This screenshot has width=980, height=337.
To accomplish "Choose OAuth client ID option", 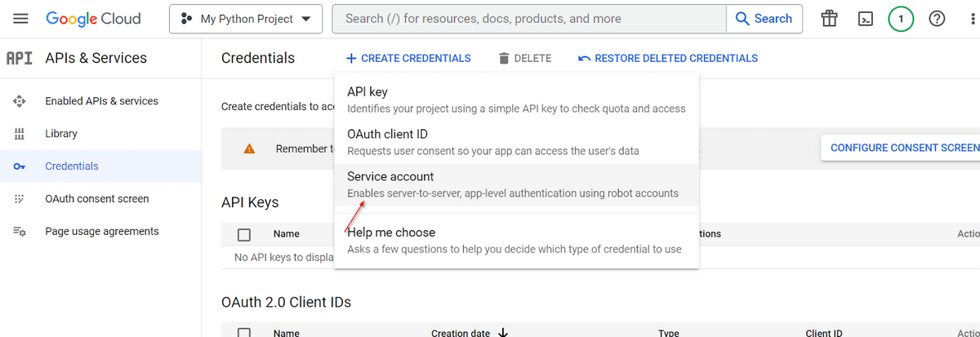I will coord(516,142).
